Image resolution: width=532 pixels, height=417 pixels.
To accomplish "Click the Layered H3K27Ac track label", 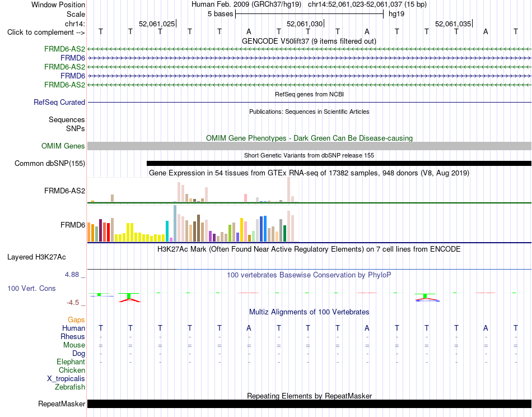I will [36, 257].
